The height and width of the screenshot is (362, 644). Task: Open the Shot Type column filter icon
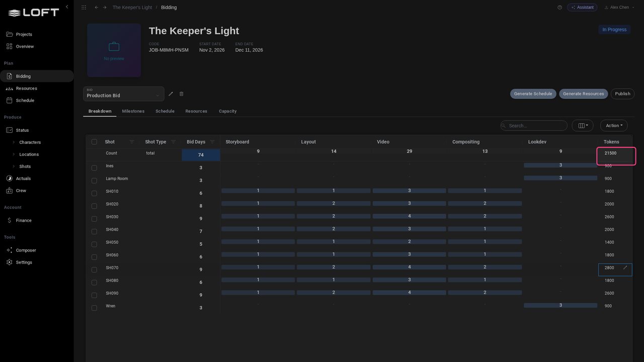coord(174,142)
